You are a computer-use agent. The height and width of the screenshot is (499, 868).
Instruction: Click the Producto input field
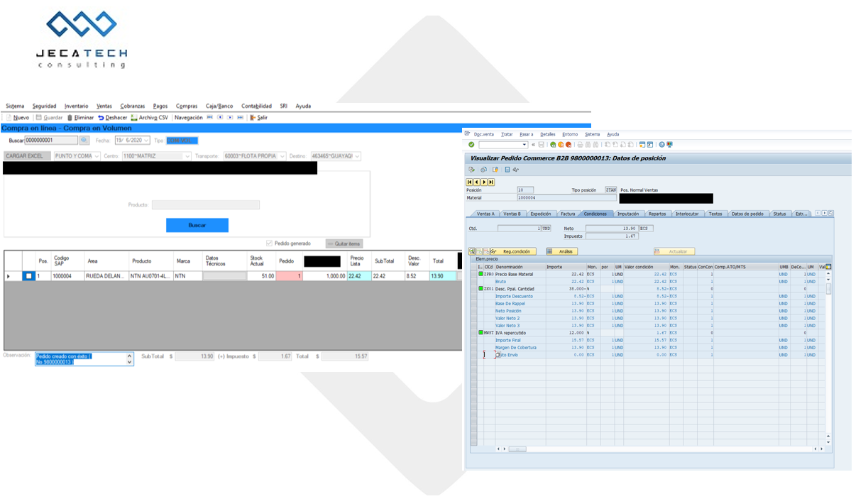205,205
